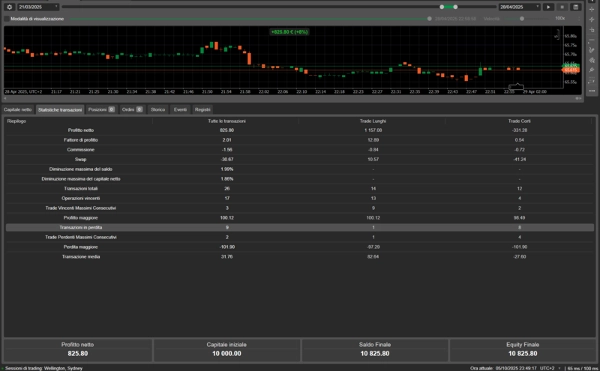Click Equity Finale 10 825.80 summary box
600x371 pixels.
[522, 350]
